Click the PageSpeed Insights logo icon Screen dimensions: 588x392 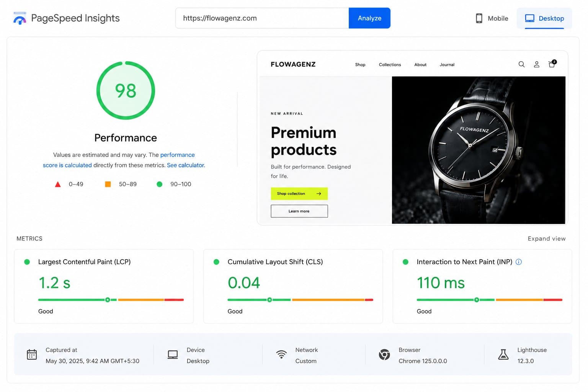20,18
